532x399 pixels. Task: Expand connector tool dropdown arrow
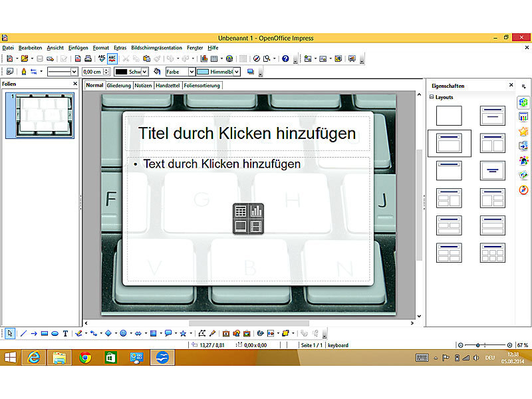101,334
